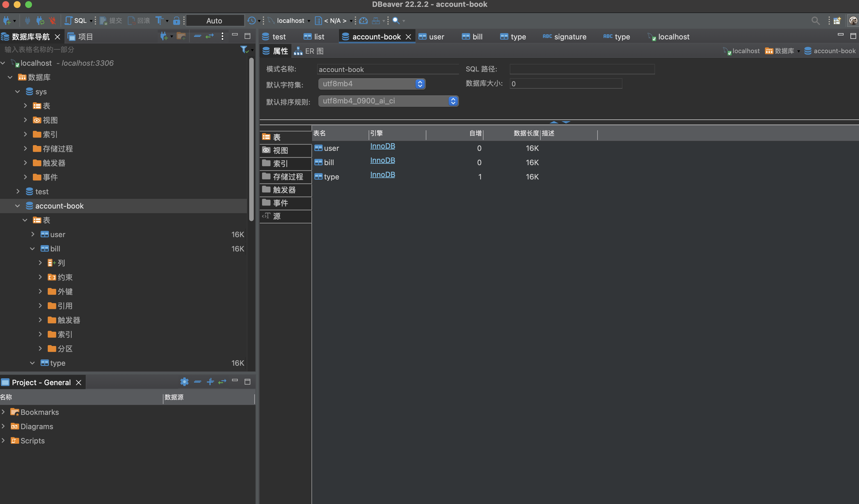Open the SQL editor button
This screenshot has width=859, height=504.
point(76,21)
